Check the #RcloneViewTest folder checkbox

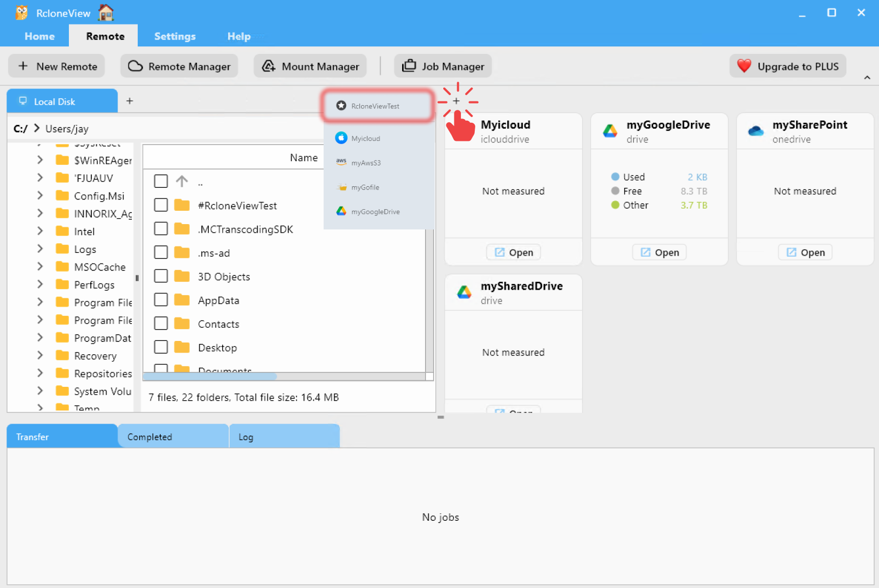click(x=161, y=204)
